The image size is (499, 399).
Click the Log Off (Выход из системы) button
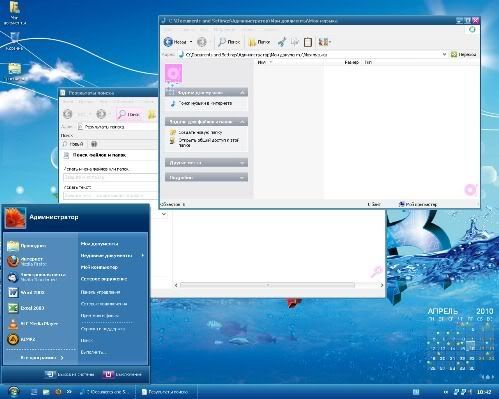click(x=70, y=375)
